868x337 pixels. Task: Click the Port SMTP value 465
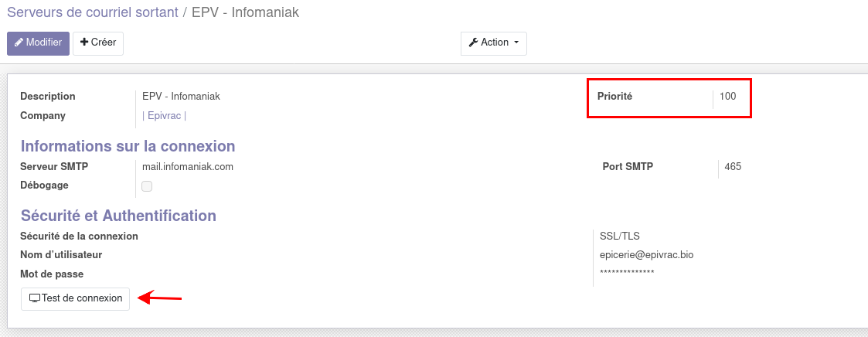pos(733,166)
